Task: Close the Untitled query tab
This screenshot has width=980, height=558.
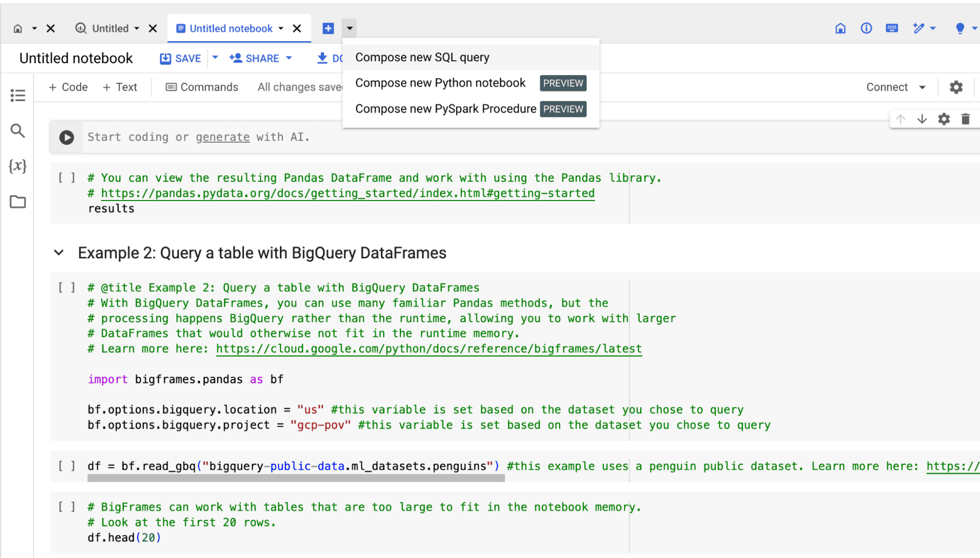Action: pos(153,28)
